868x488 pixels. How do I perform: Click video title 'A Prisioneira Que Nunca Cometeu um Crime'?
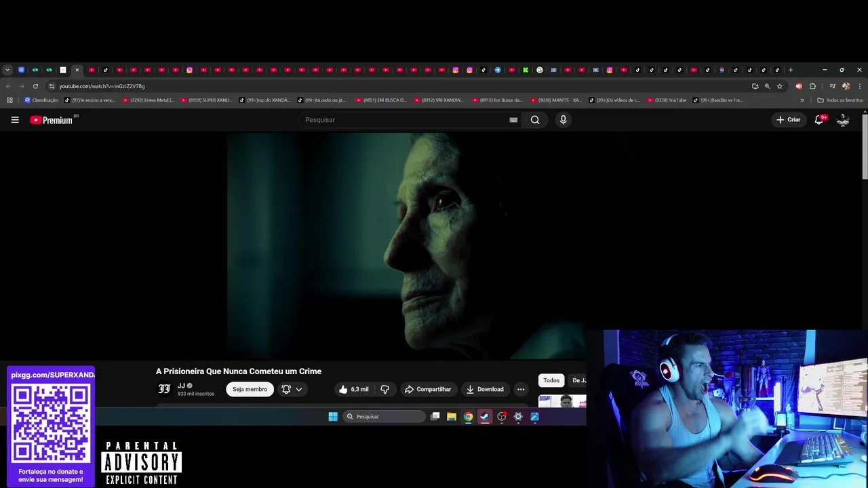239,371
